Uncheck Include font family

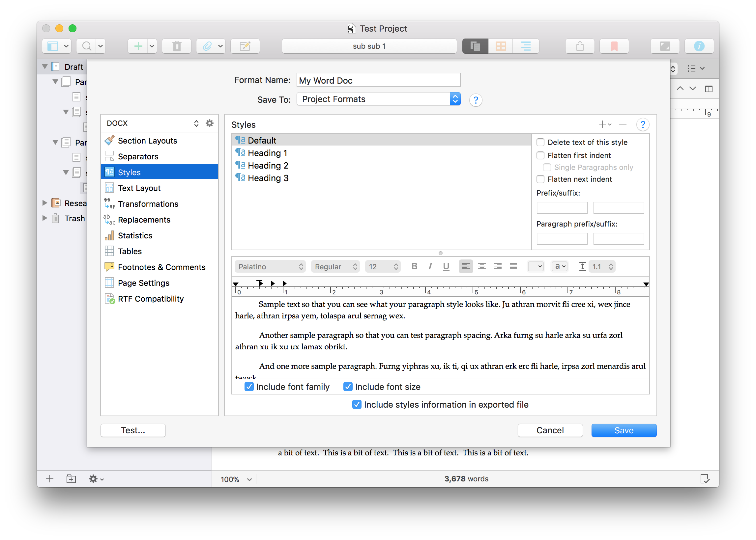pos(249,387)
